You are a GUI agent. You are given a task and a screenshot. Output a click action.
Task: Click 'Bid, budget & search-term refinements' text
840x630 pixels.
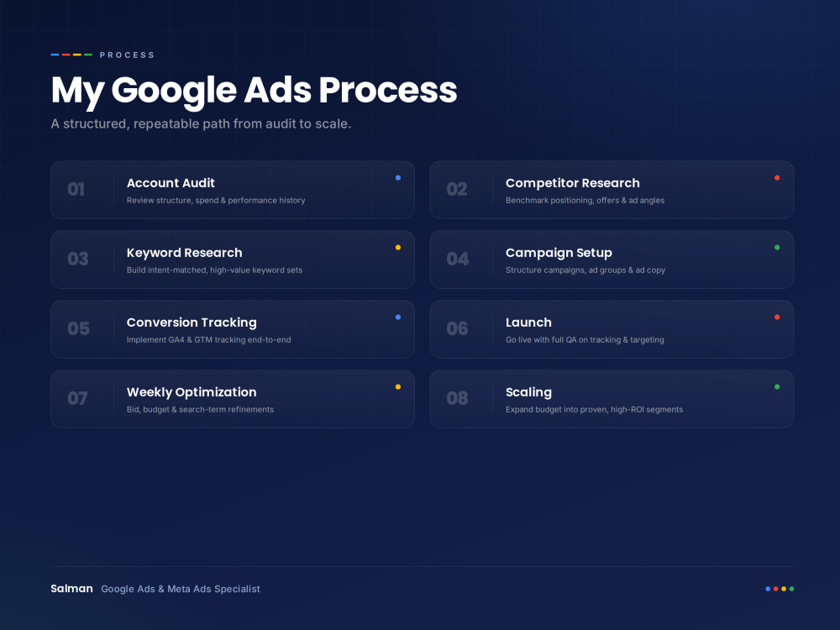(201, 409)
